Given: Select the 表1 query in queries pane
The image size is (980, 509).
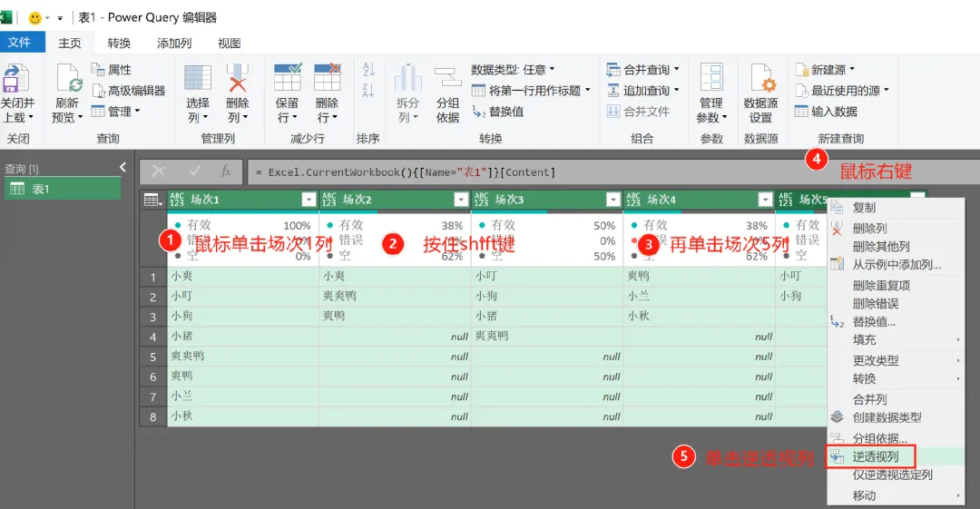Looking at the screenshot, I should pyautogui.click(x=63, y=189).
